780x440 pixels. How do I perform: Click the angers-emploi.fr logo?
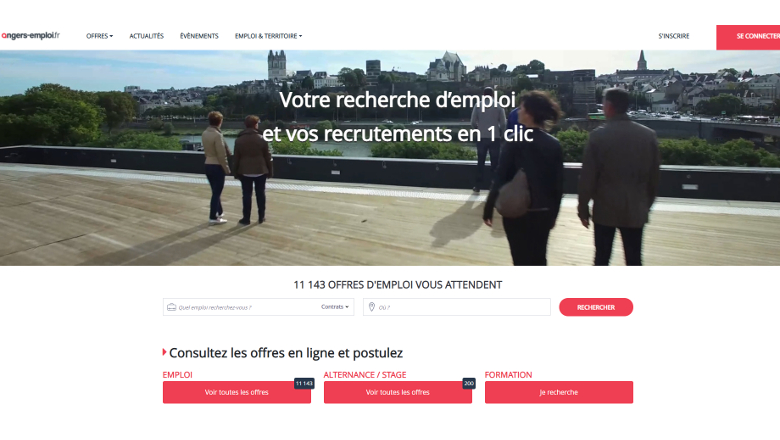tap(30, 35)
